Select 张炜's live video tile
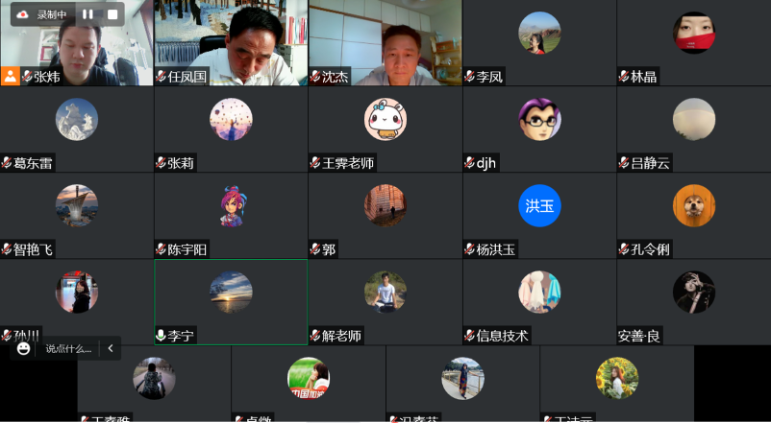This screenshot has width=772, height=424. [x=77, y=43]
